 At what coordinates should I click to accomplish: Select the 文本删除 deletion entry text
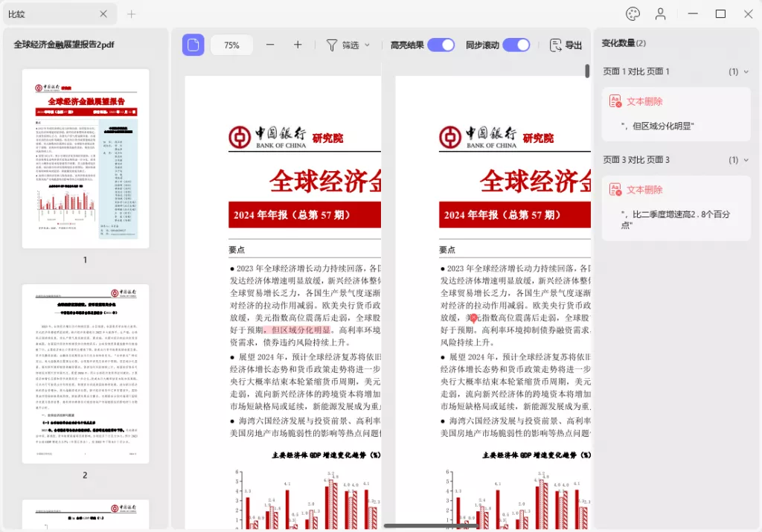644,100
